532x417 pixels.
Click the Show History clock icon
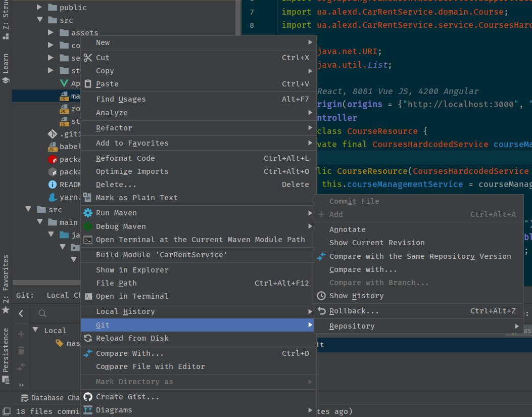tap(321, 296)
